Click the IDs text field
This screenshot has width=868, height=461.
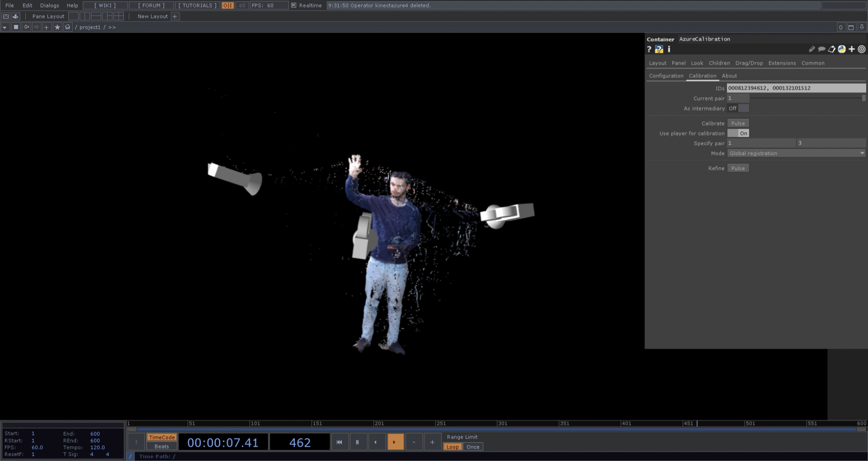(796, 88)
